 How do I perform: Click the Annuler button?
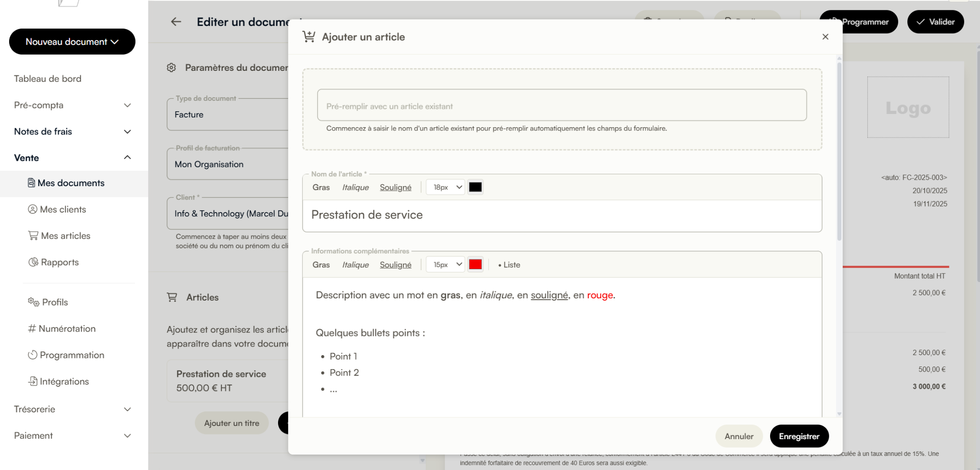click(x=739, y=436)
